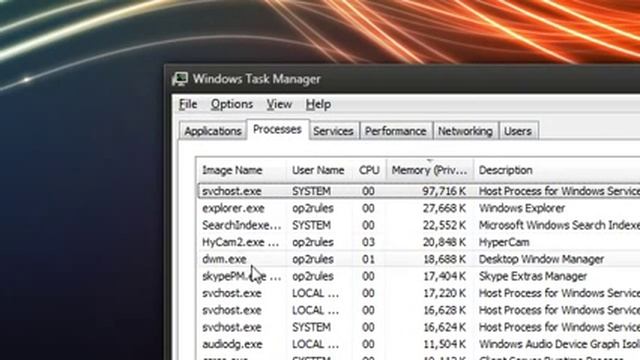640x360 pixels.
Task: Open the Performance tab
Action: [396, 131]
